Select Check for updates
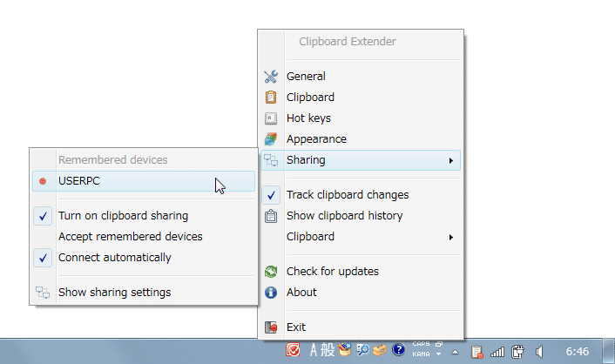Image resolution: width=615 pixels, height=364 pixels. (x=360, y=272)
